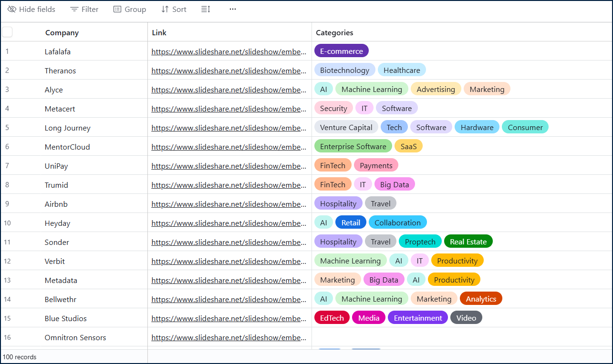Select the Lafalafa company cell
The image size is (613, 364).
coord(94,51)
